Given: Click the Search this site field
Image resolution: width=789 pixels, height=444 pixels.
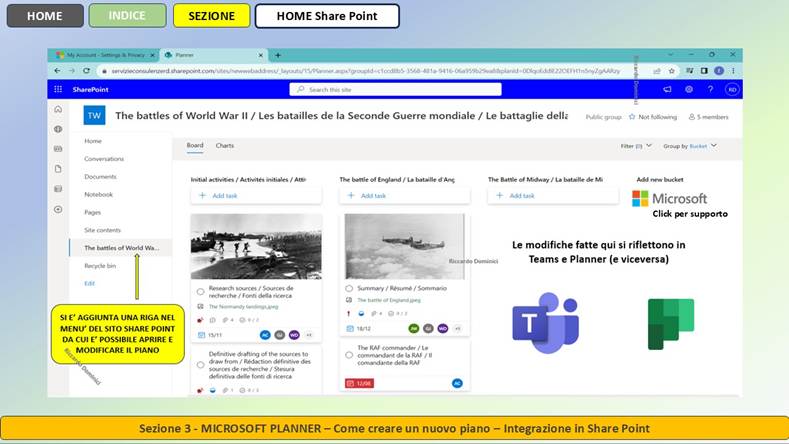Looking at the screenshot, I should [396, 89].
